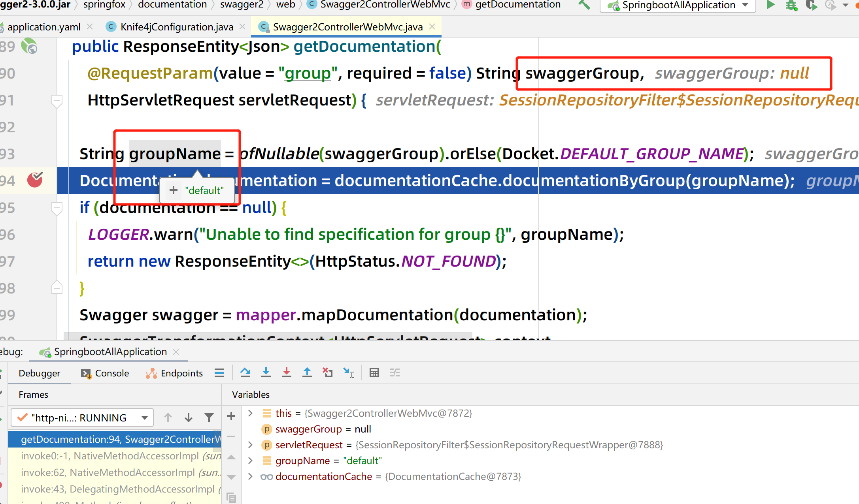This screenshot has width=859, height=504.
Task: Open thread selector showing RUNNING
Action: coord(82,417)
